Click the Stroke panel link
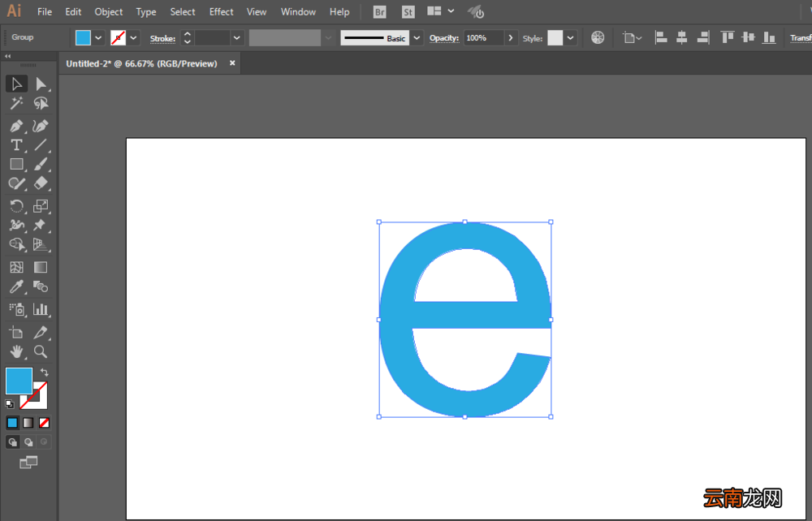 click(x=162, y=38)
